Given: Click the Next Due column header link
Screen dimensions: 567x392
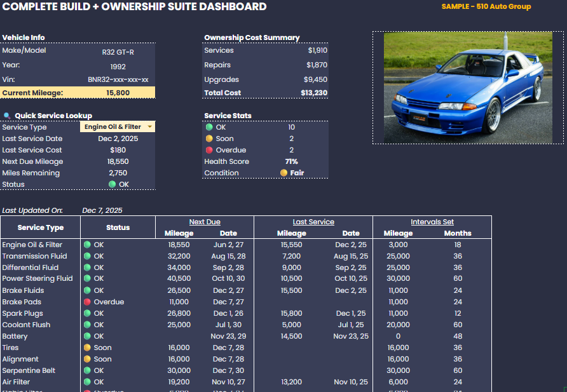Looking at the screenshot, I should [205, 222].
